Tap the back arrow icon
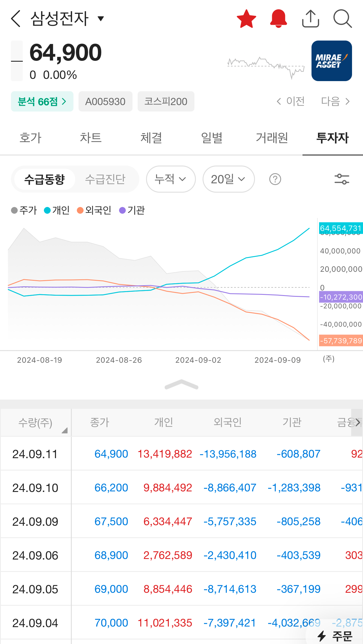The image size is (363, 644). 15,19
